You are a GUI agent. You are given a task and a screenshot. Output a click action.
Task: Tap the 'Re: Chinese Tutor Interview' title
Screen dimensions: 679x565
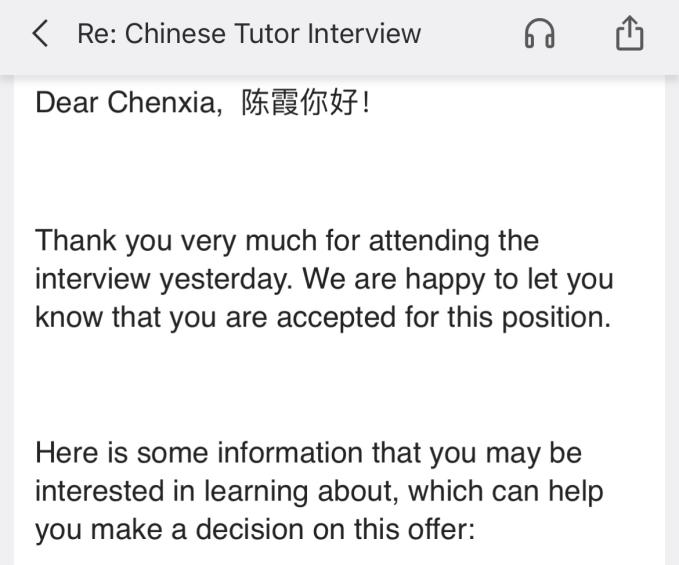[249, 34]
